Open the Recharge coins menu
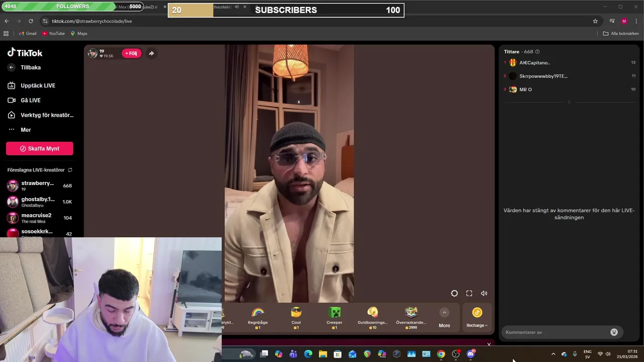This screenshot has width=644, height=362. (477, 318)
